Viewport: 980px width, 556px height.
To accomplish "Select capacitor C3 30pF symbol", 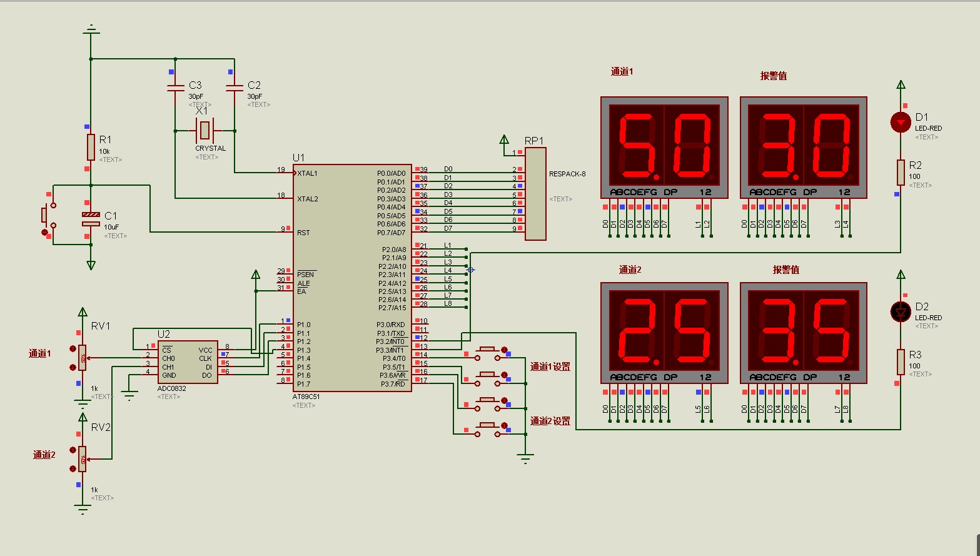I will coord(176,88).
